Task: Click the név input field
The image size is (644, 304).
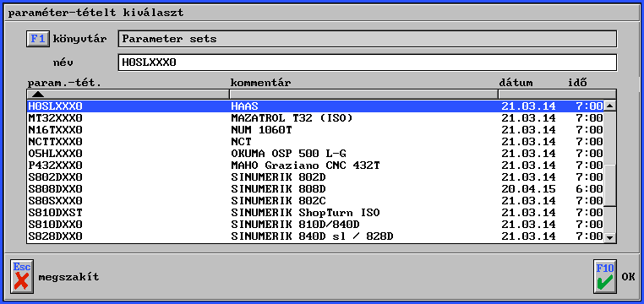Action: 367,62
